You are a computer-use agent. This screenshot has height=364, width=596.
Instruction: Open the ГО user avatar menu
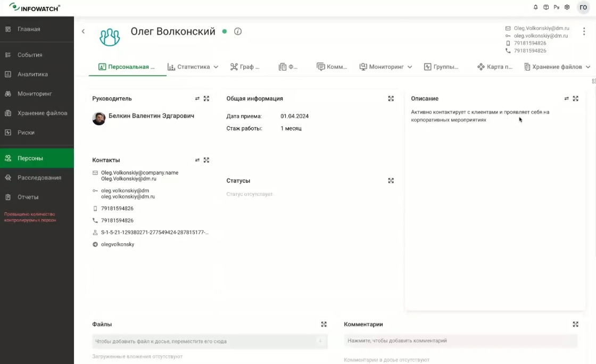click(x=583, y=7)
